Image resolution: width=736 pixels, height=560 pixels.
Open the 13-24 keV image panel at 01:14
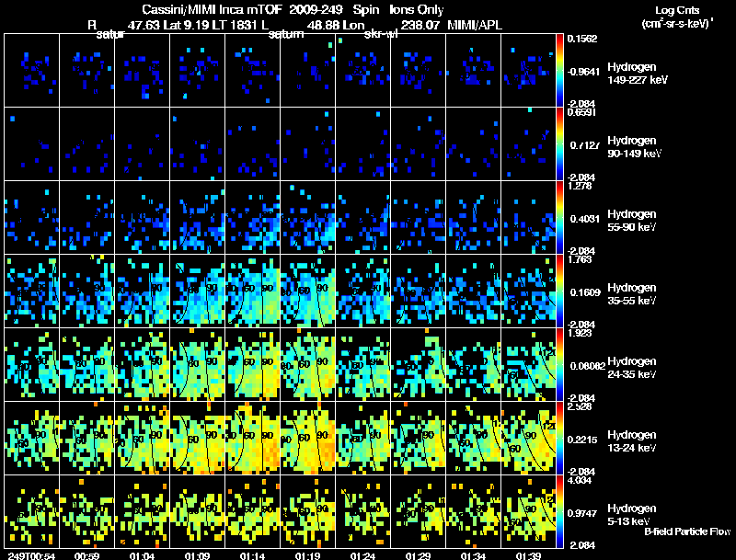pyautogui.click(x=252, y=439)
